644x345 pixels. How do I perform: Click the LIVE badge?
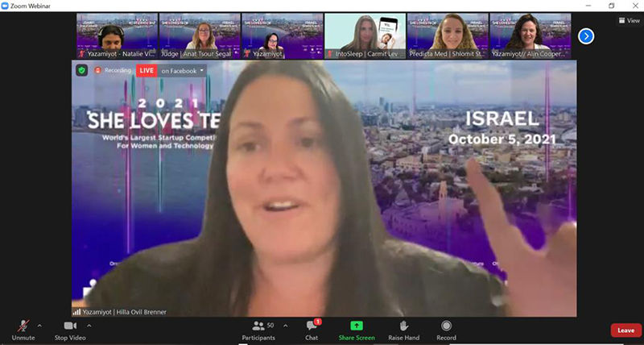[147, 71]
